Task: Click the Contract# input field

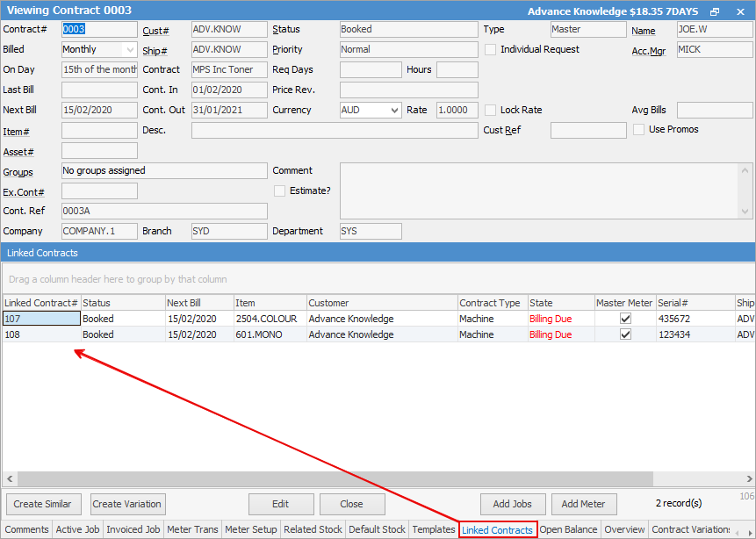Action: point(99,30)
